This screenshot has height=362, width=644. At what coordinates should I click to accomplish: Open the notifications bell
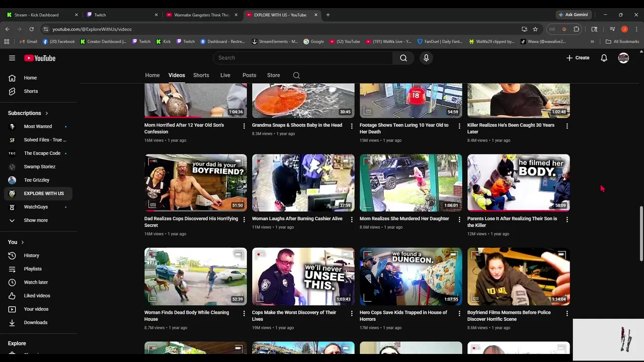(x=604, y=58)
